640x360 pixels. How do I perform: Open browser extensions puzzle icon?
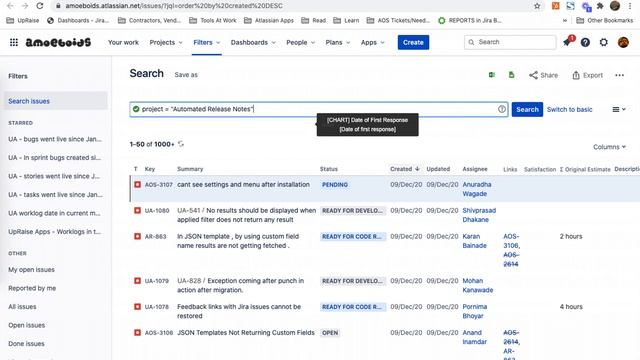pyautogui.click(x=600, y=6)
